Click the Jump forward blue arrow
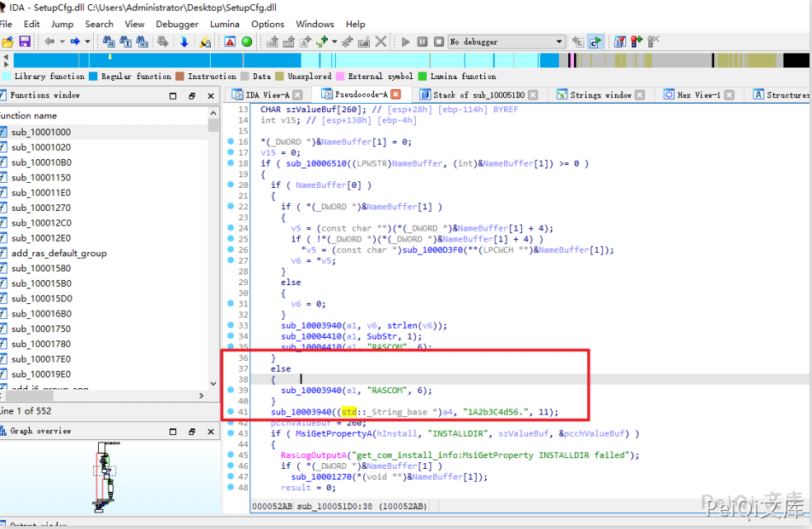812x529 pixels. pyautogui.click(x=75, y=41)
